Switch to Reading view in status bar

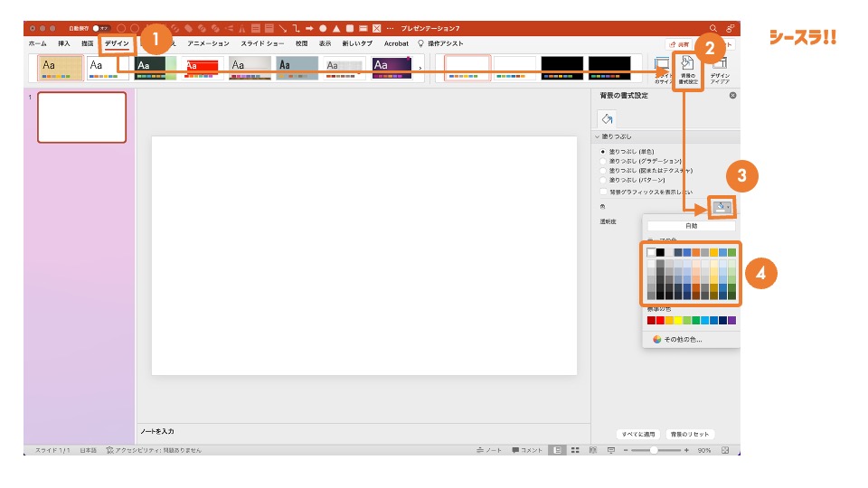(593, 450)
